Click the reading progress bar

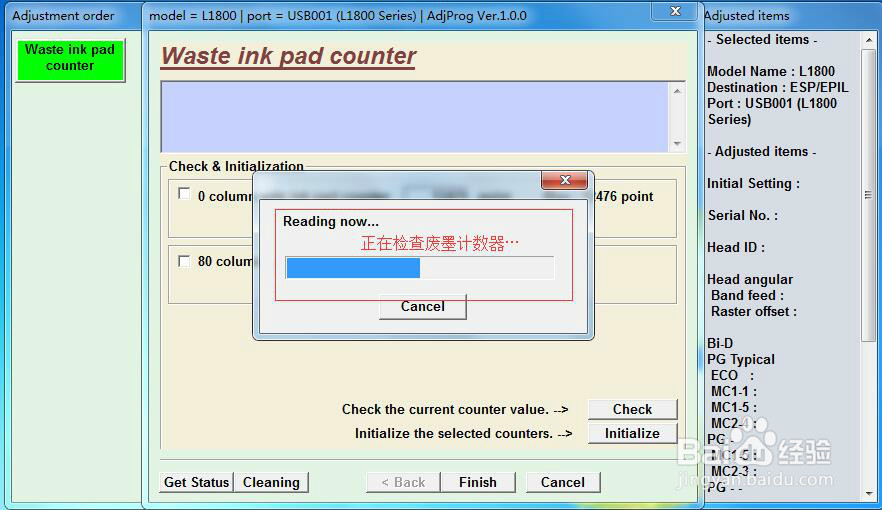[420, 268]
